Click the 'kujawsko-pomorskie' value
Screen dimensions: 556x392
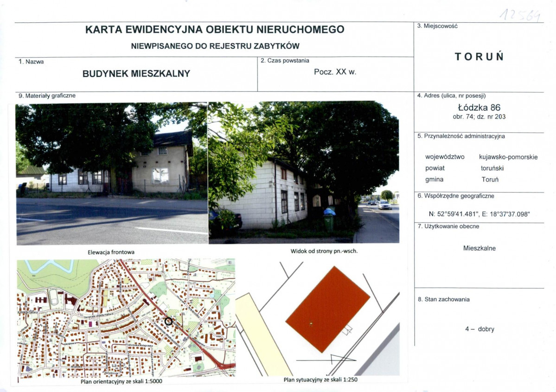tap(508, 157)
